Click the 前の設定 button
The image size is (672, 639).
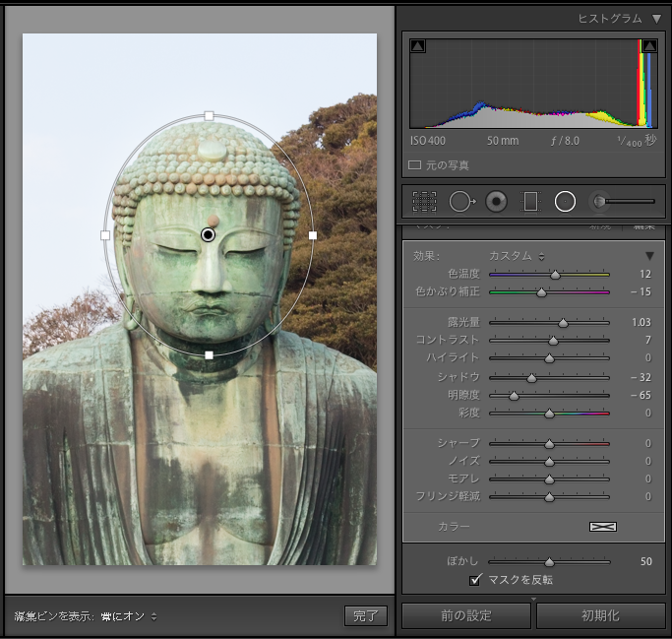tap(465, 615)
